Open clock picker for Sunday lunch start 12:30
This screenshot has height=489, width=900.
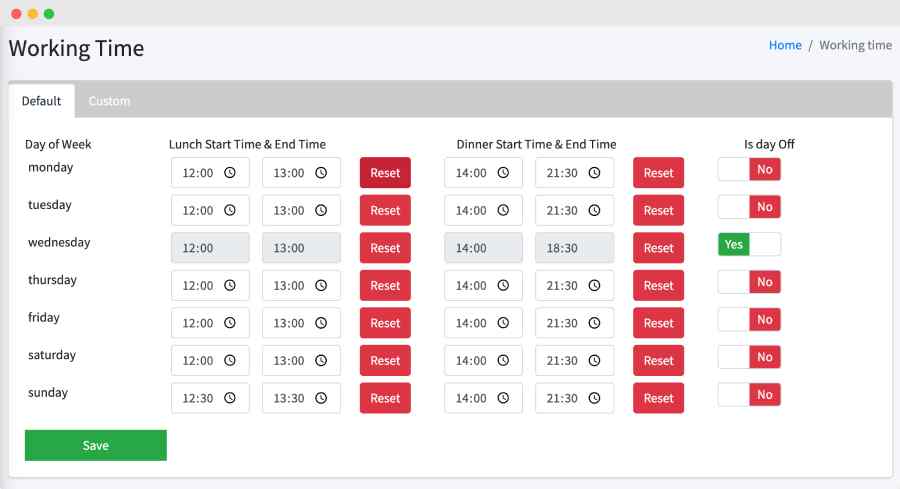tap(230, 398)
